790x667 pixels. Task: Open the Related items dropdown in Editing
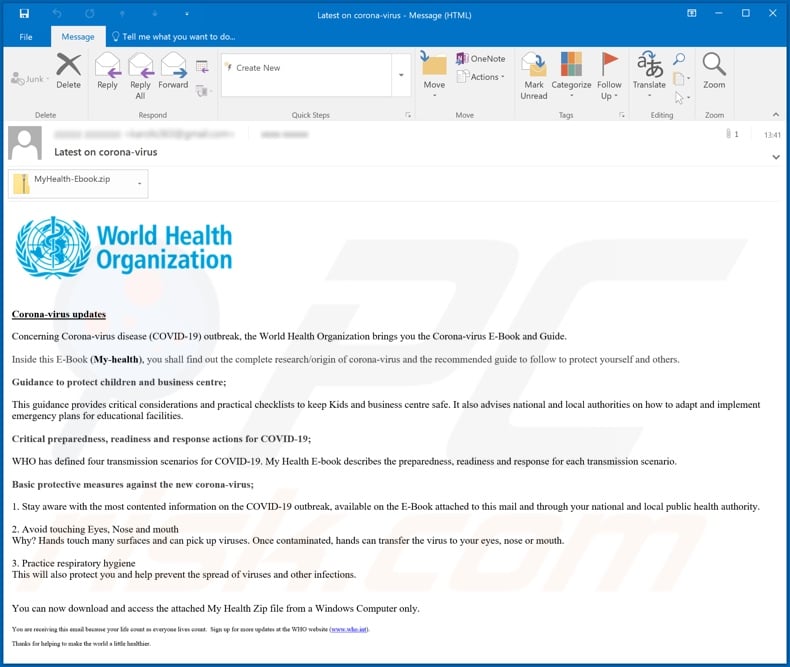681,78
